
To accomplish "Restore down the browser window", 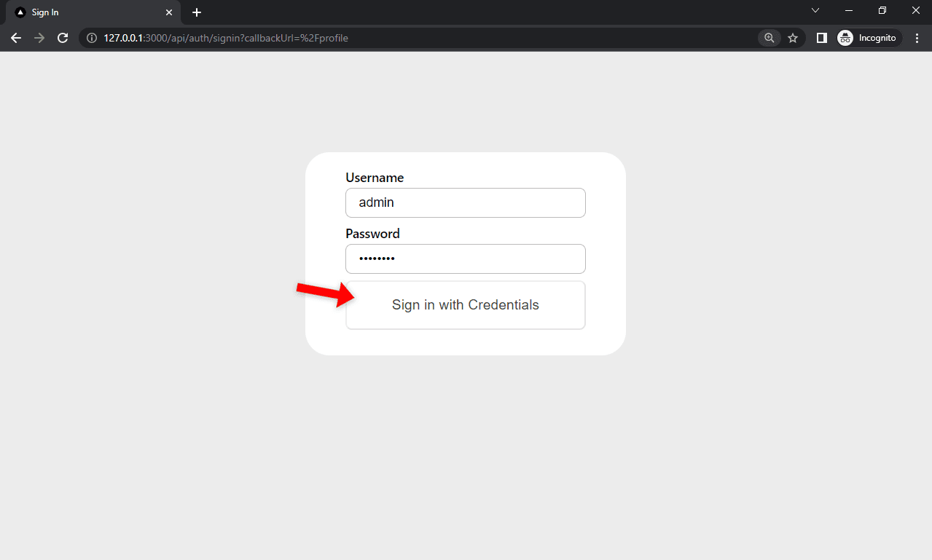I will [882, 10].
